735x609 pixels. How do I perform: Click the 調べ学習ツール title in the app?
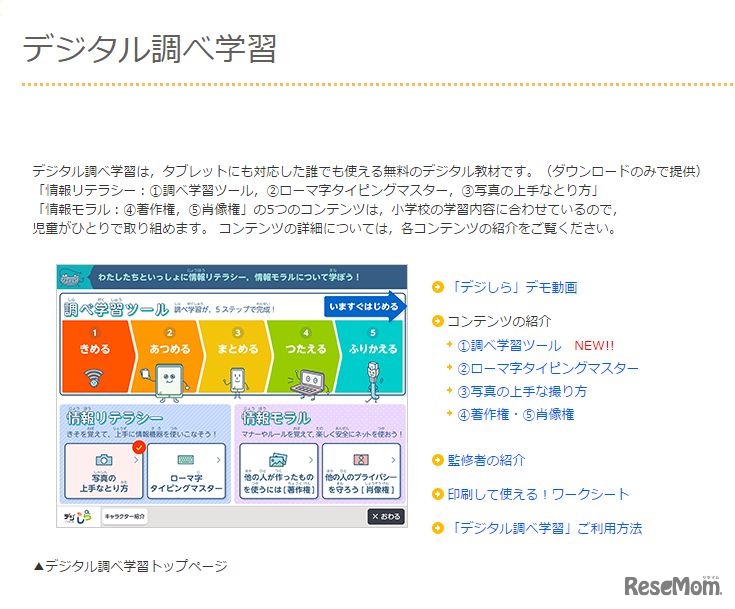point(116,309)
